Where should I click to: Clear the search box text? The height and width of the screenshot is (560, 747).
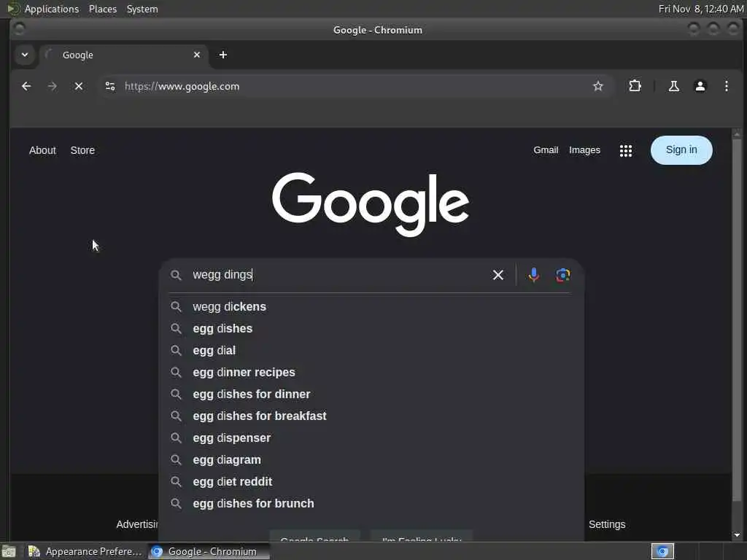pyautogui.click(x=498, y=275)
